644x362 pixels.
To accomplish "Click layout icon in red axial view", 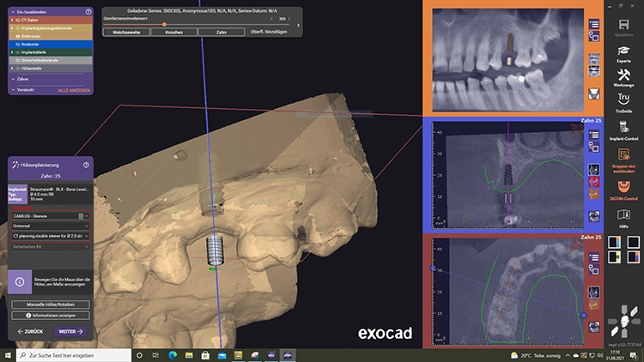I will click(x=594, y=269).
